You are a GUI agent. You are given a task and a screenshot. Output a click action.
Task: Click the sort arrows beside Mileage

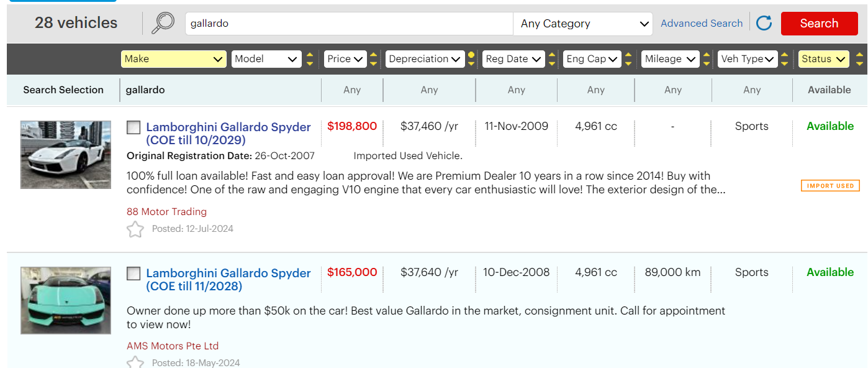pyautogui.click(x=707, y=59)
